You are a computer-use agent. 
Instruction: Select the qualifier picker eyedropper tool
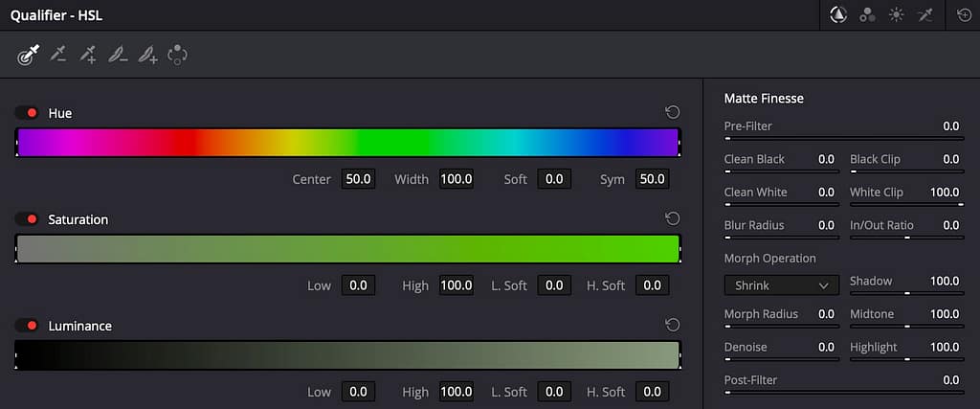click(x=28, y=55)
